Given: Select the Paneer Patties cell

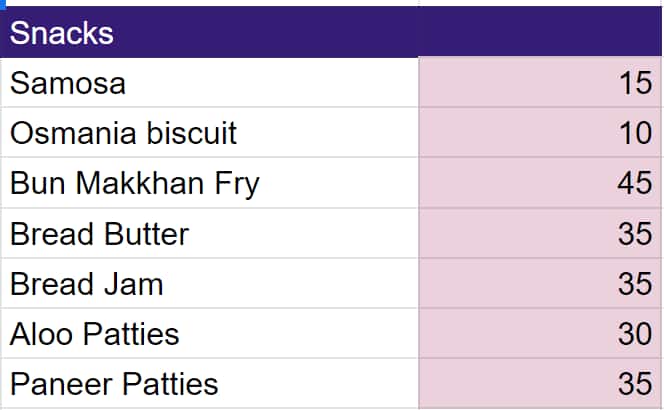Looking at the screenshot, I should click(x=209, y=384).
